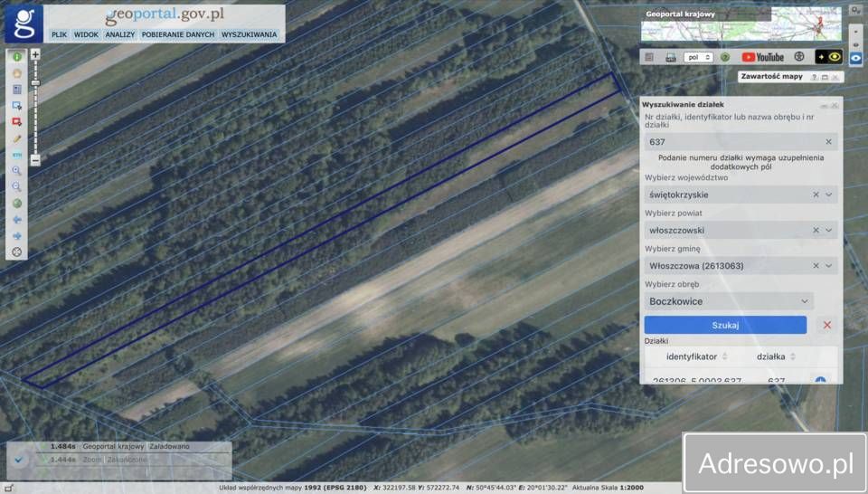Click the zoom slider plus button
Screen dimensions: 868x494
click(x=35, y=54)
